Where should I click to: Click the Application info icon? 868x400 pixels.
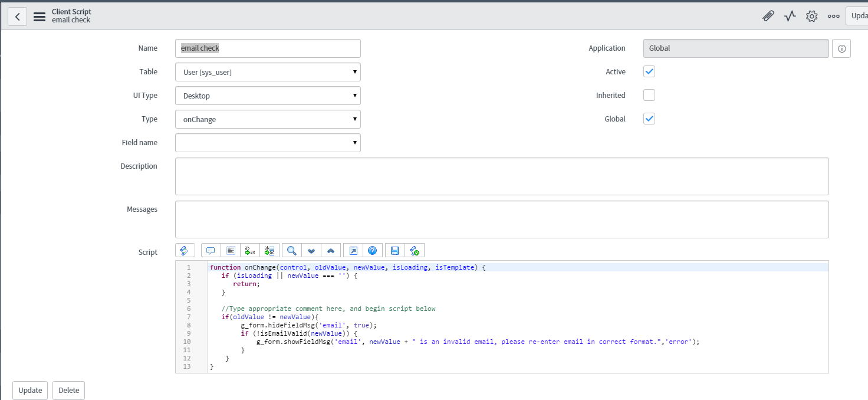[841, 48]
